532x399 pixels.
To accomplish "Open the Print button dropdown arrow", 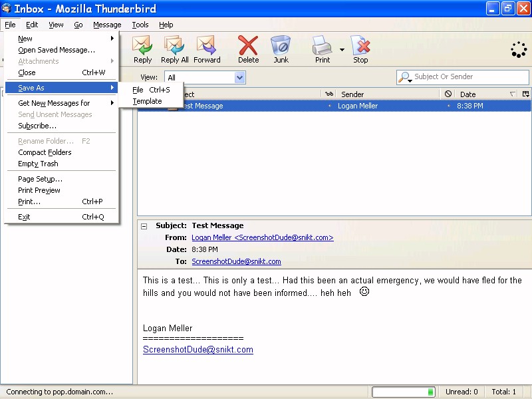I will [x=342, y=49].
